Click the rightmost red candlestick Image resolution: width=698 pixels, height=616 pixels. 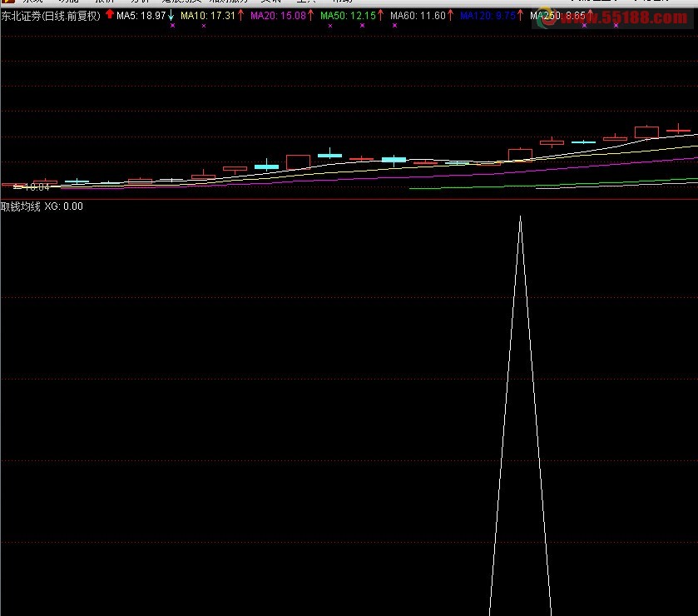tap(678, 130)
